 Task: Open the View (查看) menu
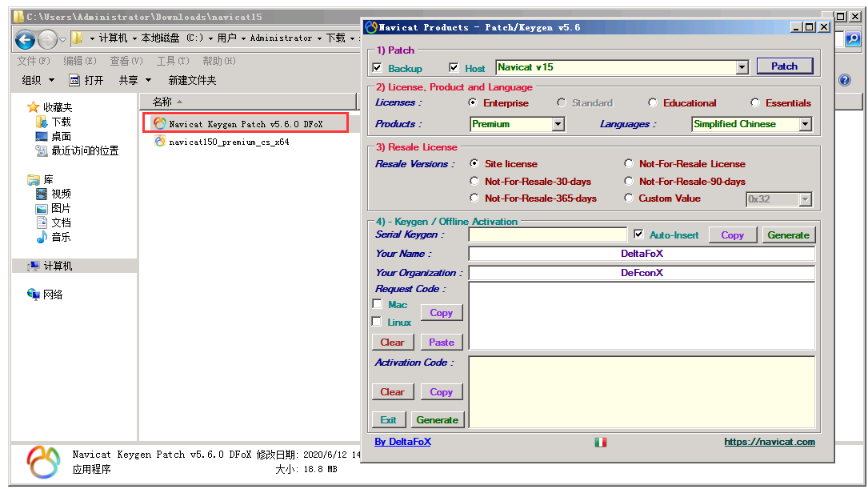click(126, 61)
